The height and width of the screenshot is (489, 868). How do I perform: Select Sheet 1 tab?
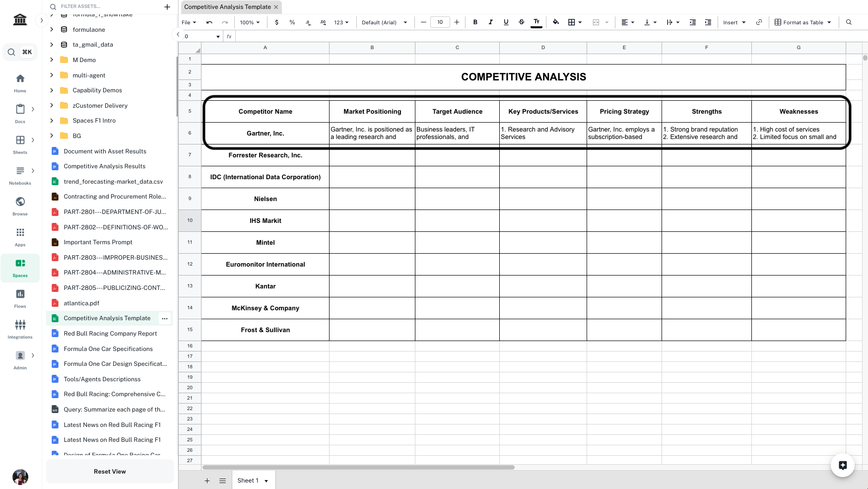[x=253, y=481]
